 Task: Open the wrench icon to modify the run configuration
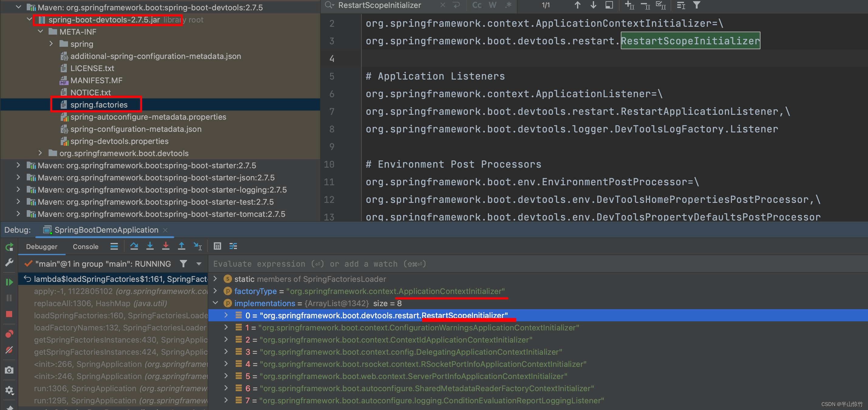tap(9, 262)
